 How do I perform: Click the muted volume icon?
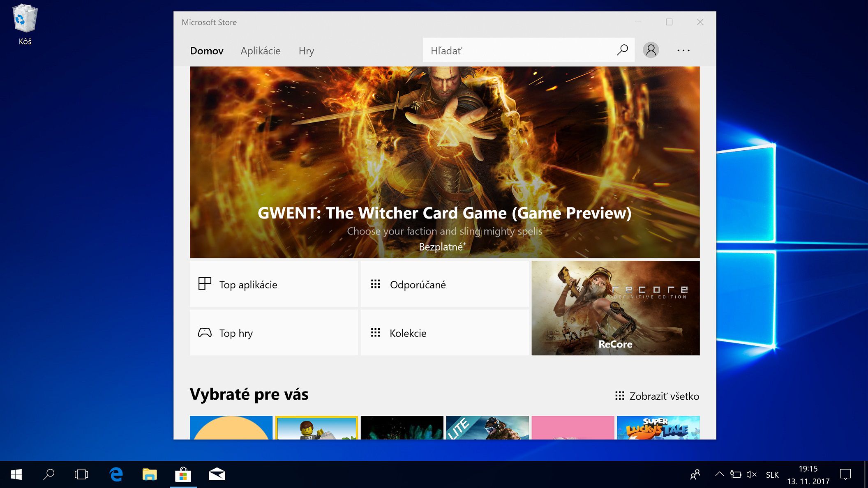(751, 474)
